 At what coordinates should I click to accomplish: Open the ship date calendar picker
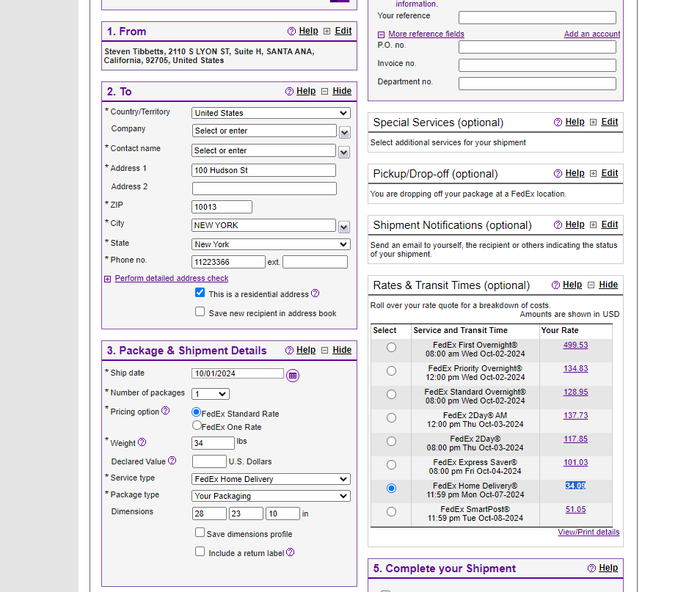(293, 376)
